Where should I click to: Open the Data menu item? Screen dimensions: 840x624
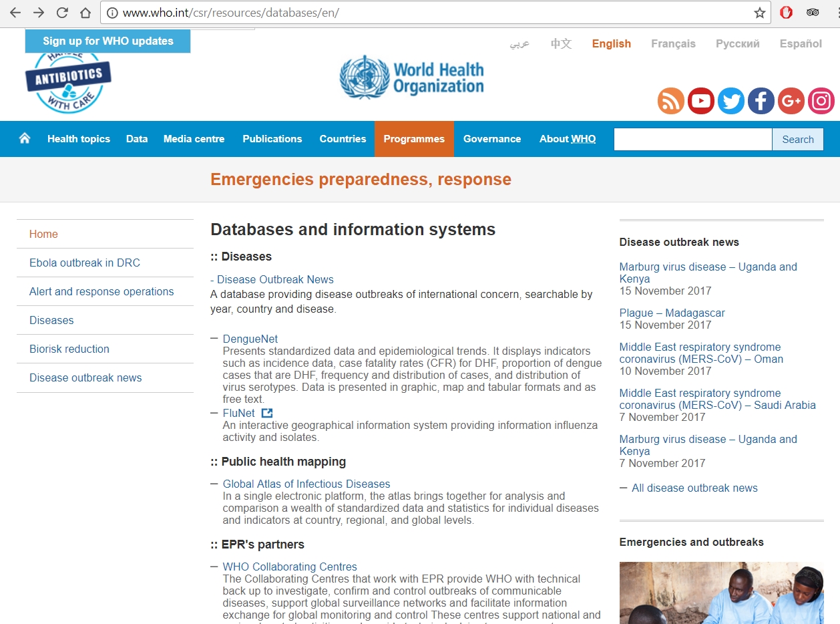pyautogui.click(x=137, y=139)
